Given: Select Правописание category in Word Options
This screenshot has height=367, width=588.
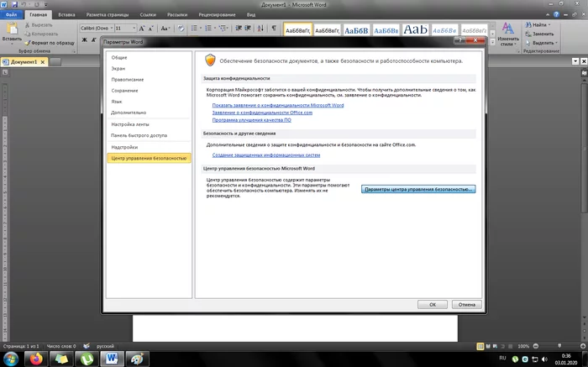Looking at the screenshot, I should [x=149, y=80].
